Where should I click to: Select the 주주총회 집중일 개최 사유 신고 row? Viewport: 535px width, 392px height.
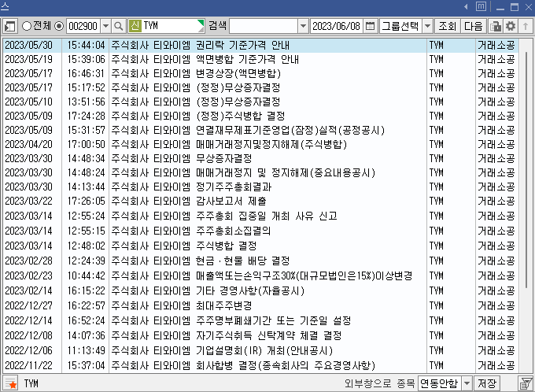[x=260, y=216]
